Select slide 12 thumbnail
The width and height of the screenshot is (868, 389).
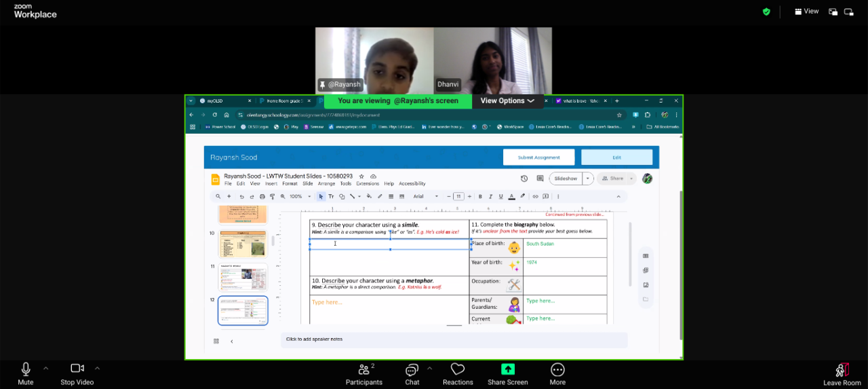[x=243, y=310]
